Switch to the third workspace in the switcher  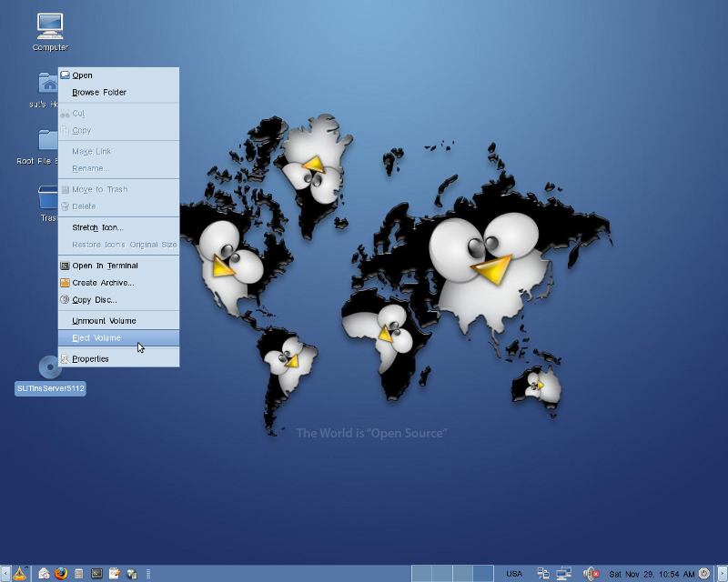coord(462,574)
